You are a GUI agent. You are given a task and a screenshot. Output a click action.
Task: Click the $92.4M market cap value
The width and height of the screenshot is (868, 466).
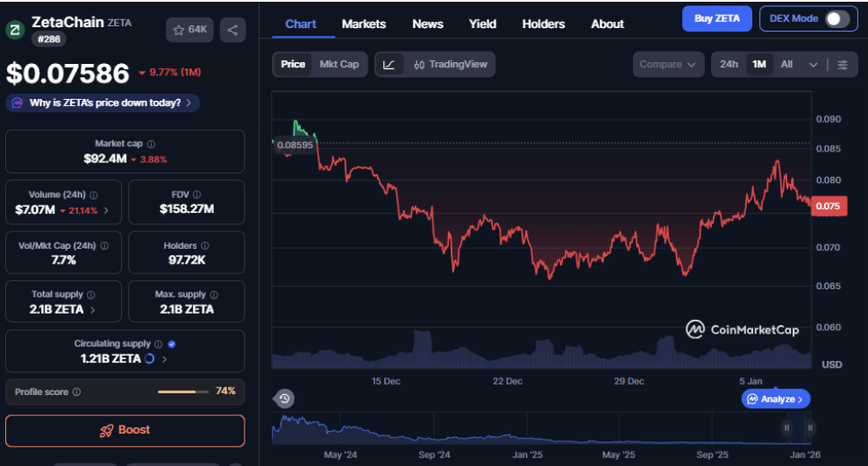click(105, 159)
